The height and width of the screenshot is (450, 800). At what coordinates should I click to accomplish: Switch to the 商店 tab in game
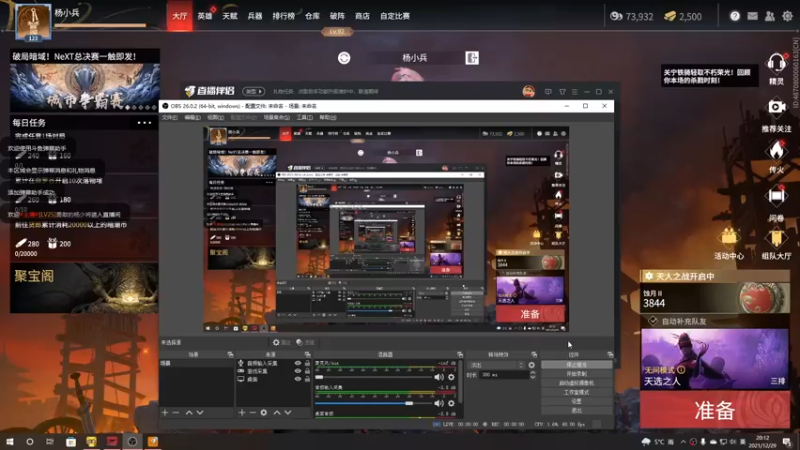(362, 16)
